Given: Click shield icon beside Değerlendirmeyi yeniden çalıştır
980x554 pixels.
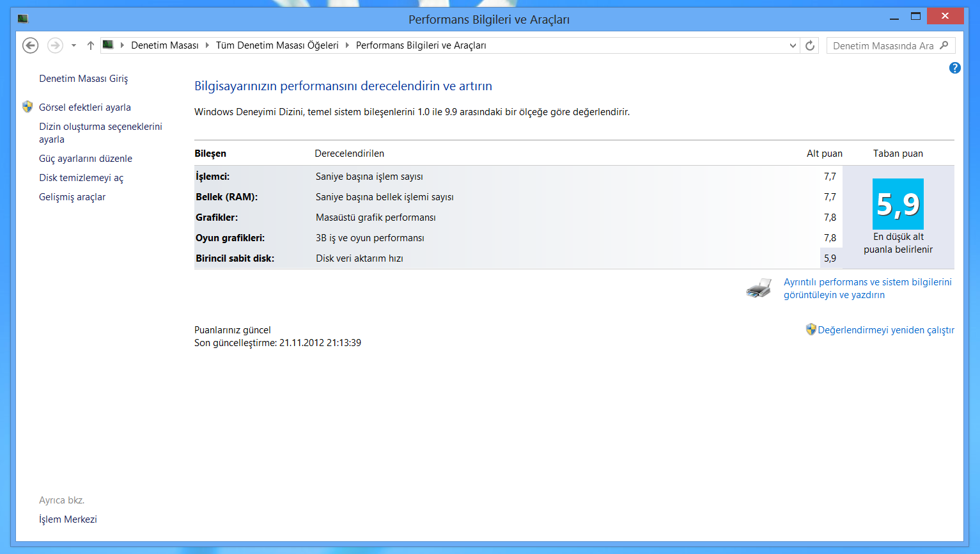Looking at the screenshot, I should coord(811,329).
